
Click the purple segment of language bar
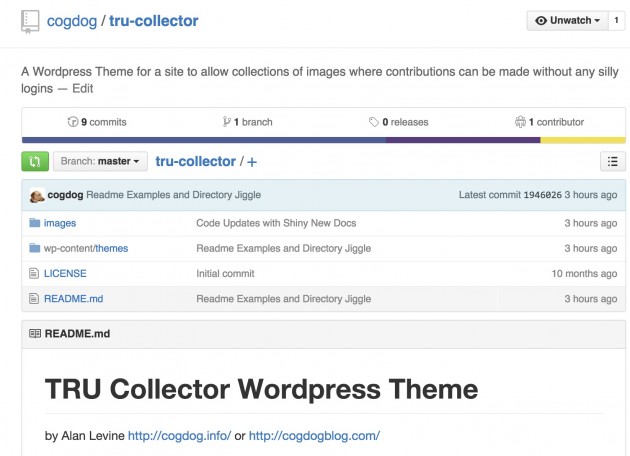click(463, 140)
